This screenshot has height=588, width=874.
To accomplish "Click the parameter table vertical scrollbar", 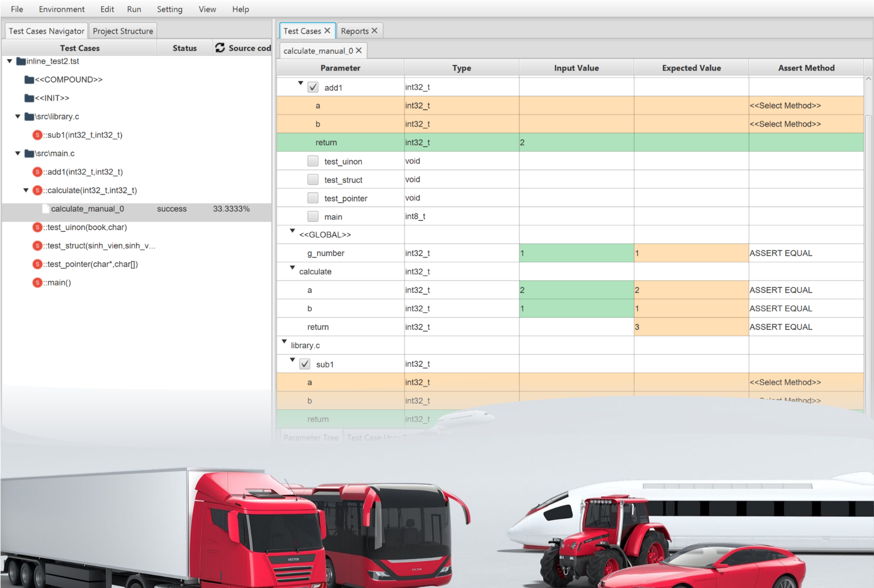I will tap(868, 225).
